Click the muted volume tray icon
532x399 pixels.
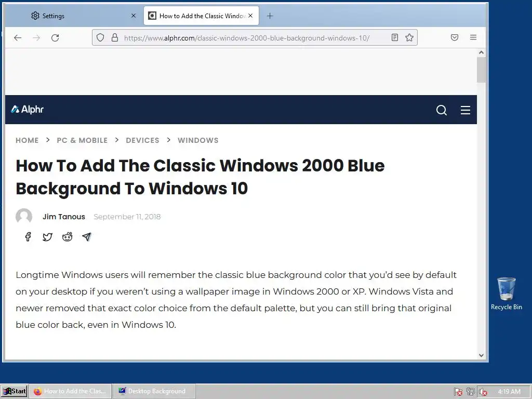pos(483,392)
